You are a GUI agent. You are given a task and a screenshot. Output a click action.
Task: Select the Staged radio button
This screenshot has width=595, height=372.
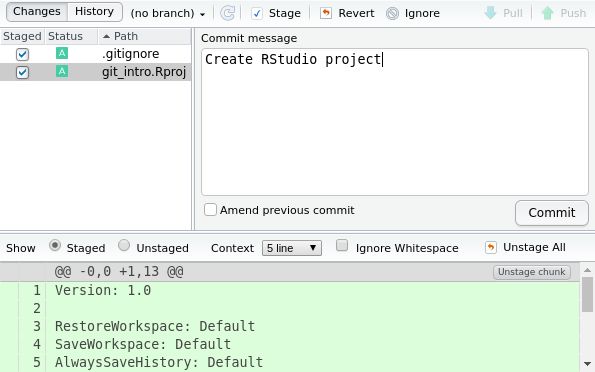coord(55,246)
